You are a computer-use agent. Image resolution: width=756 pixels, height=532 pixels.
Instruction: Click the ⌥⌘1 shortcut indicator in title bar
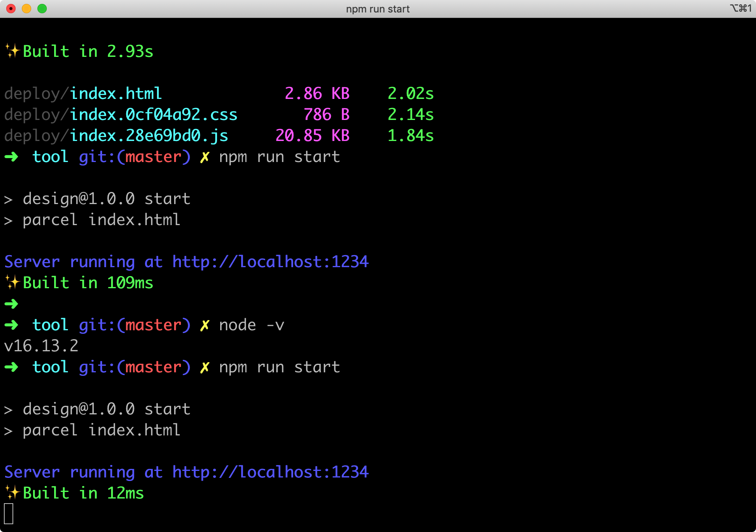[740, 8]
